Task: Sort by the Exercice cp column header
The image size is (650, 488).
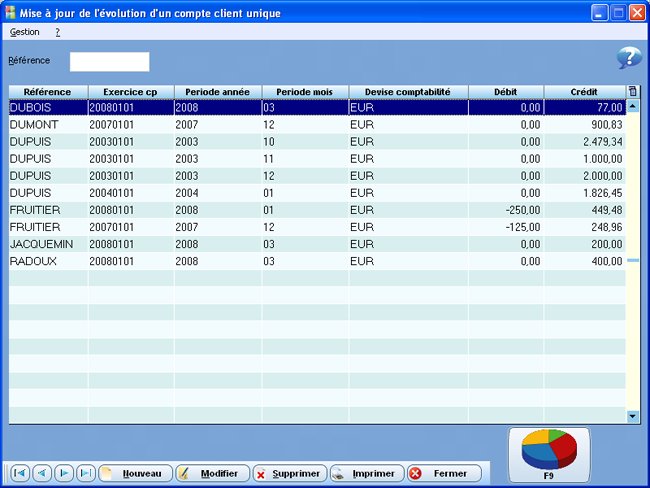Action: point(131,92)
